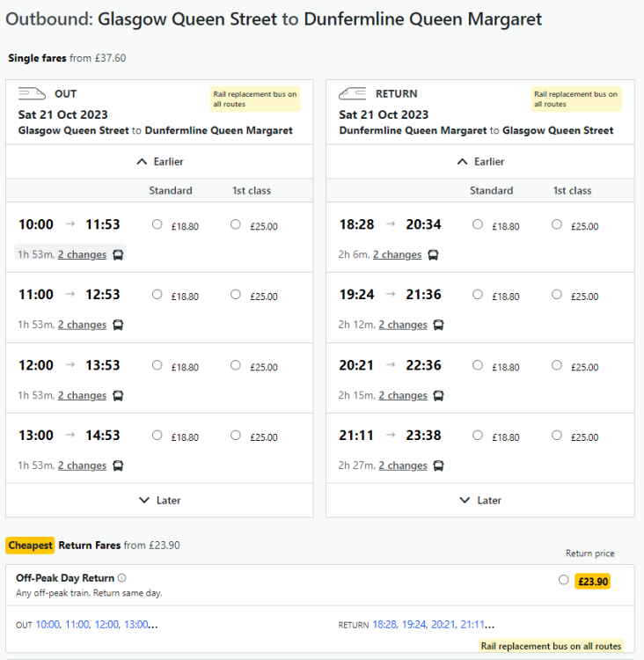Image resolution: width=644 pixels, height=660 pixels.
Task: Open the 2 changes link for 19:24 return
Action: coord(403,325)
